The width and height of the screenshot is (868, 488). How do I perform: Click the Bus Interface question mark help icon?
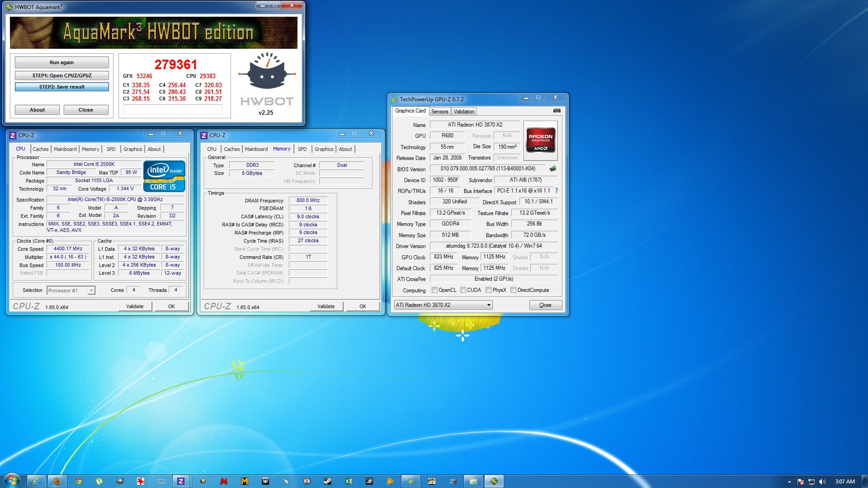pos(557,191)
